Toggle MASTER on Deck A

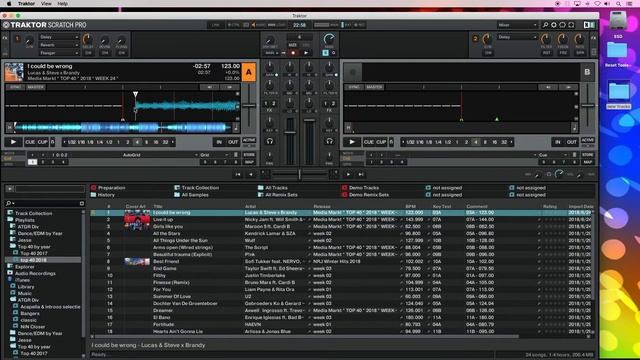(36, 87)
